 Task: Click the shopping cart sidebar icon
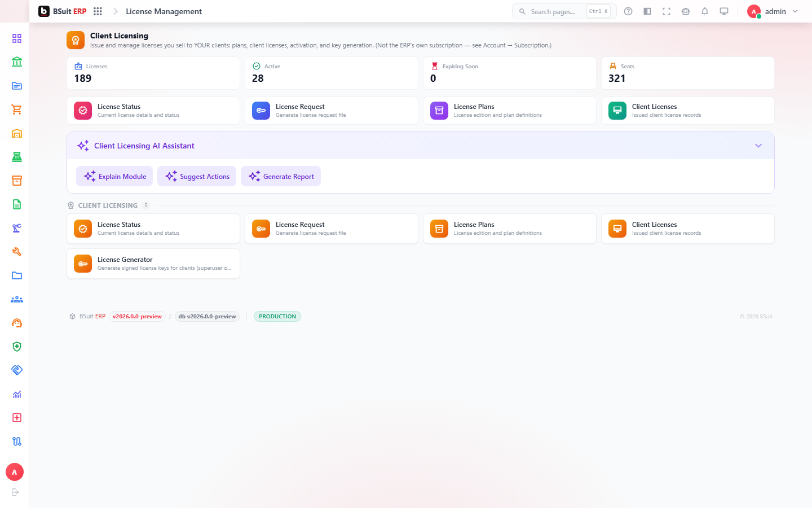17,110
